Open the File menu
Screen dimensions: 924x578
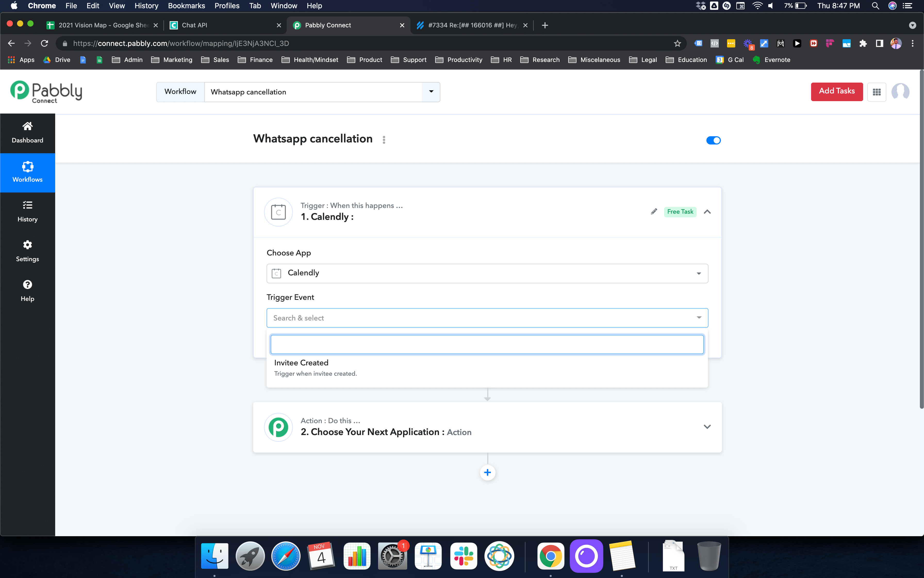[x=71, y=6]
